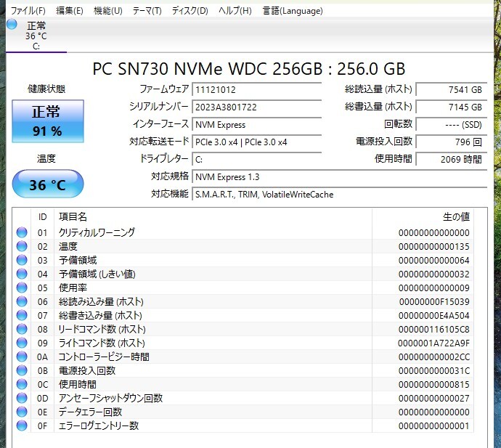The height and width of the screenshot is (448, 501).
Task: Click total host writes value 7145 GB
Action: coord(451,107)
